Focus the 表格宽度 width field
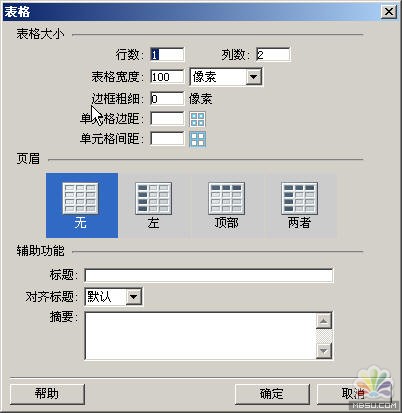Viewport: 402px width, 413px height. pos(167,77)
